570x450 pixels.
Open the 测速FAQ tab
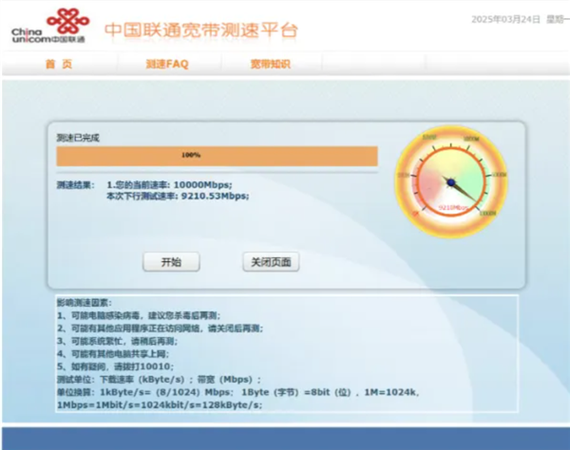[167, 64]
